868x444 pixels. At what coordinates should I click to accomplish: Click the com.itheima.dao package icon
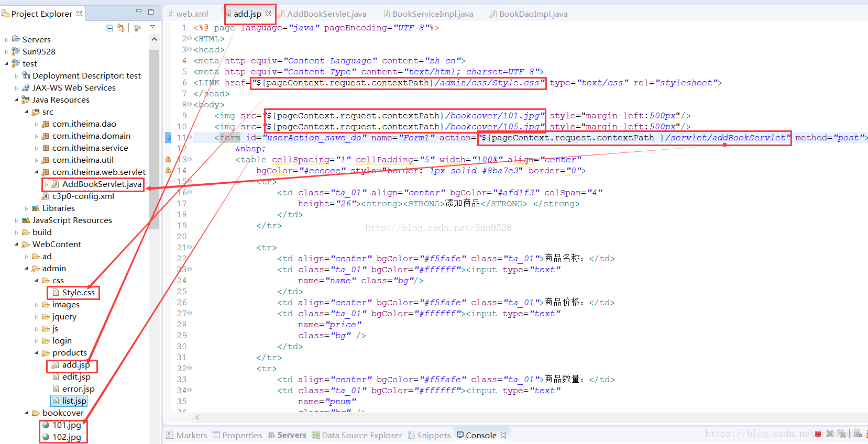(46, 124)
